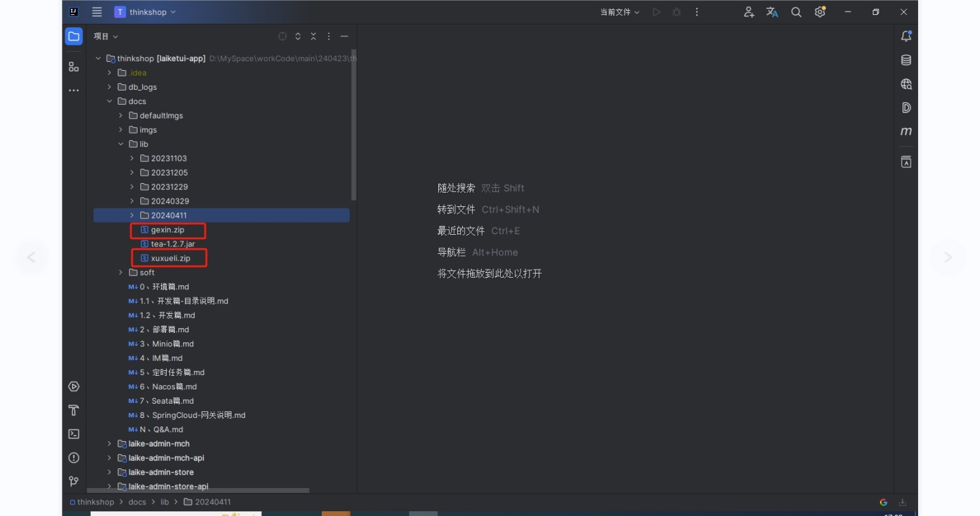
Task: Open the Git version control panel
Action: [x=73, y=481]
